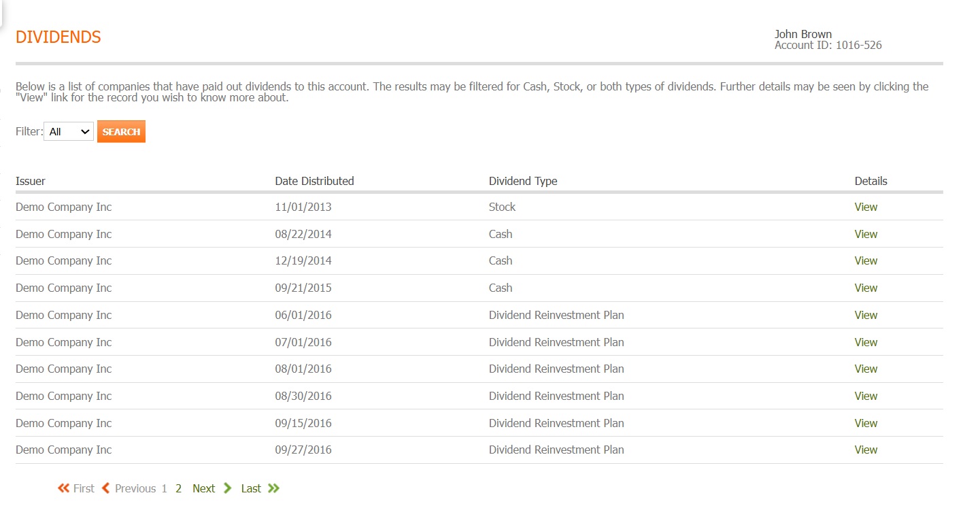
Task: View details for 06/01/2016 reinvestment dividend
Action: (x=866, y=315)
